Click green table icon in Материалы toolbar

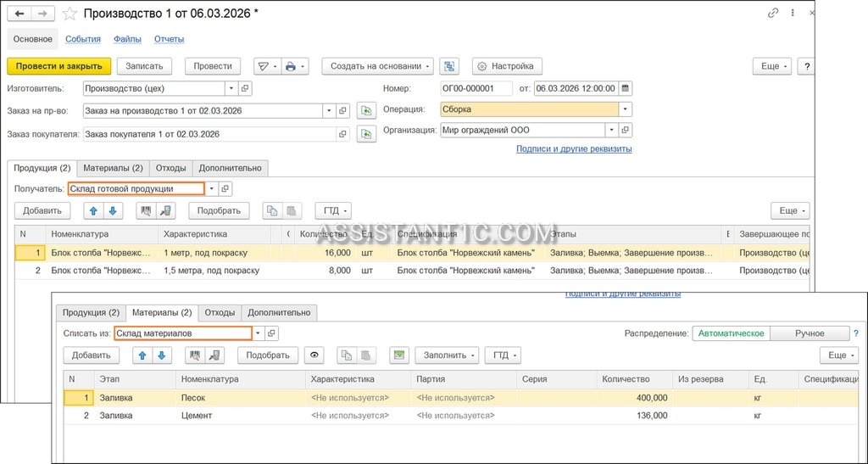pyautogui.click(x=398, y=355)
